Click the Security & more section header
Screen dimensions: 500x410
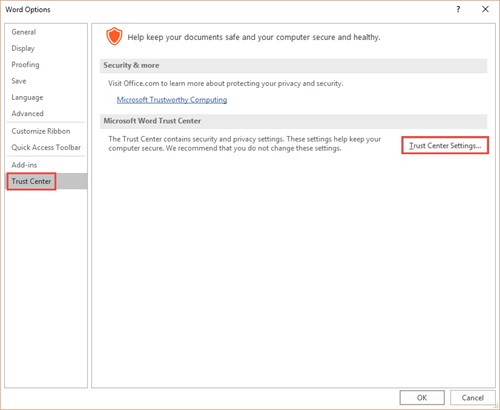293,66
